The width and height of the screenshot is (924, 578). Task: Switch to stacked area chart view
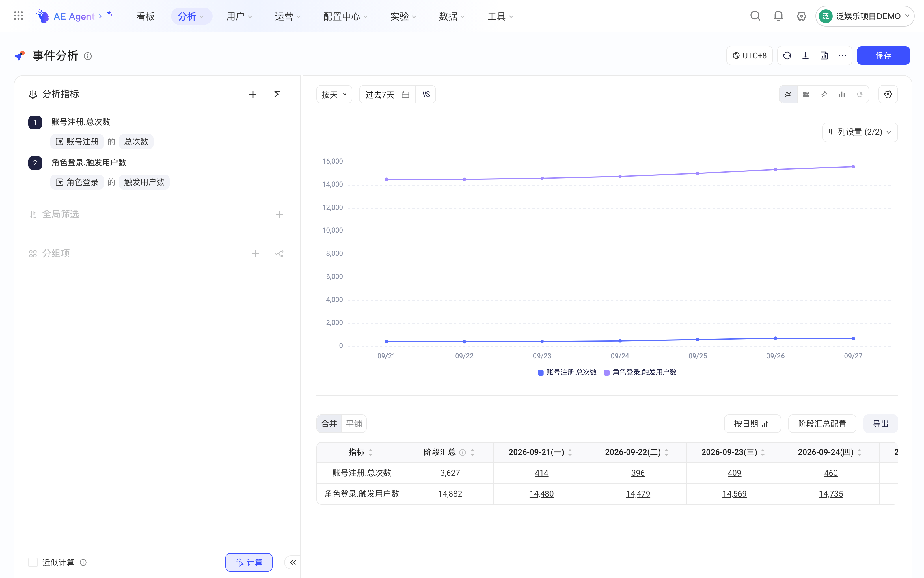pos(806,94)
